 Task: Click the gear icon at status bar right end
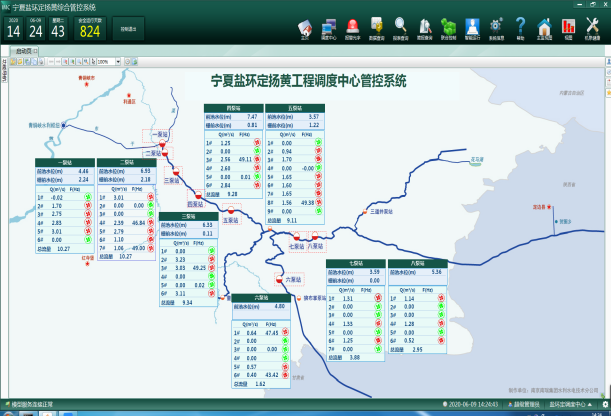[605, 405]
